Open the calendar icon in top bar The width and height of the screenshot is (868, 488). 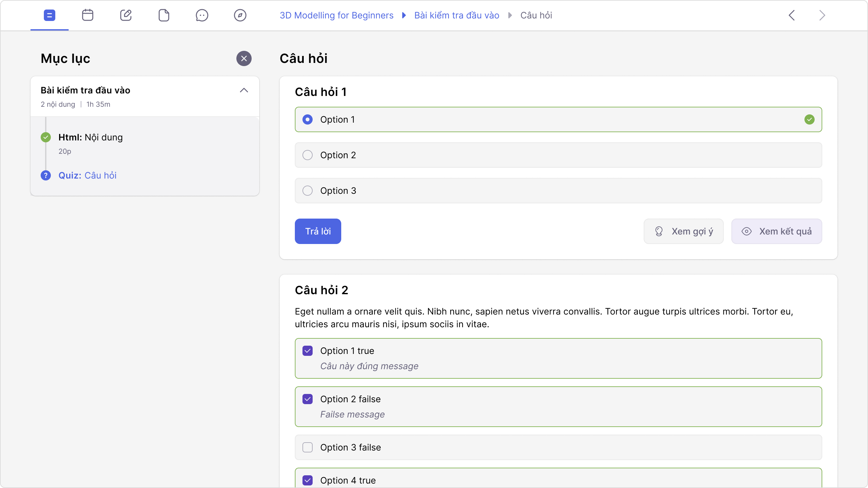point(88,15)
